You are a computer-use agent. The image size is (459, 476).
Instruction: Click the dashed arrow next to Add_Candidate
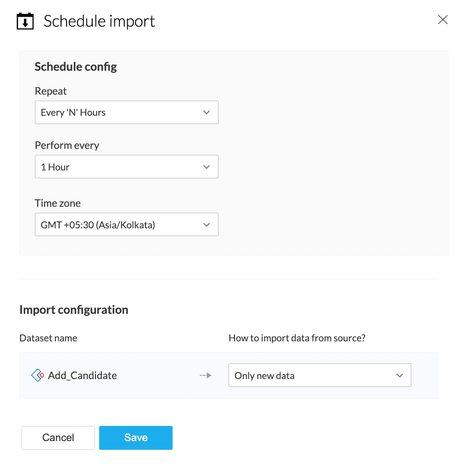pos(205,375)
